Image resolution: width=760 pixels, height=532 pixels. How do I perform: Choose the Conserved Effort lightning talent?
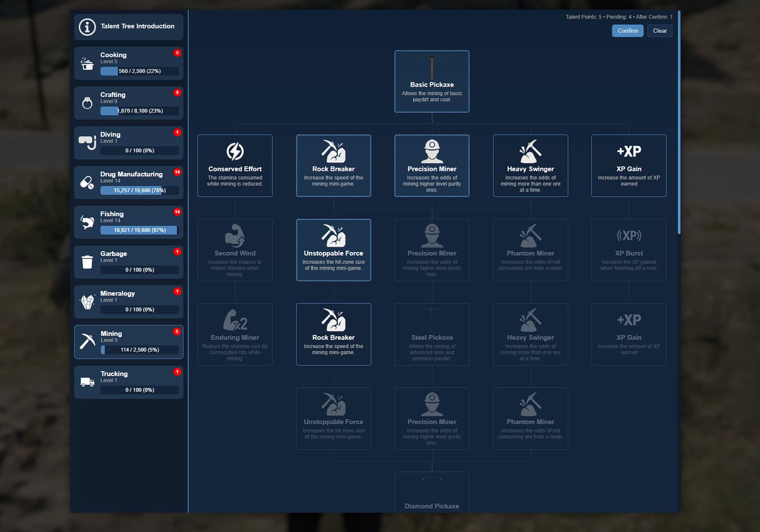[x=235, y=166]
